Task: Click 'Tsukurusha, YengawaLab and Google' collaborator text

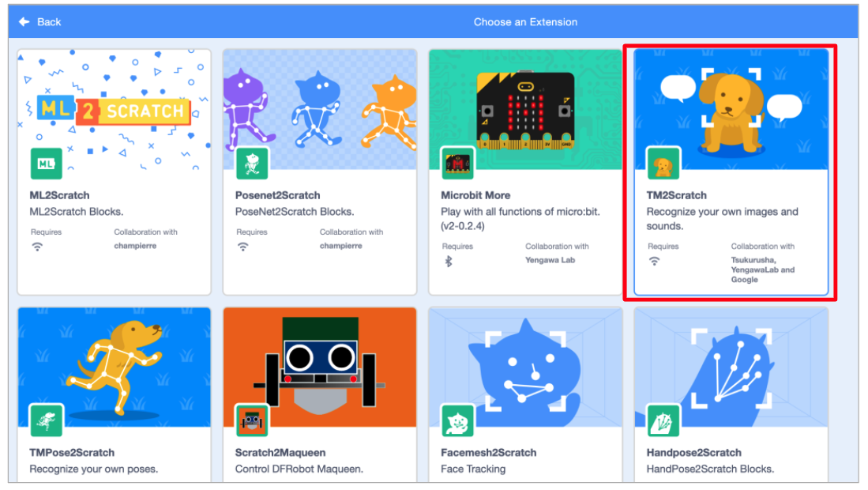Action: tap(762, 269)
